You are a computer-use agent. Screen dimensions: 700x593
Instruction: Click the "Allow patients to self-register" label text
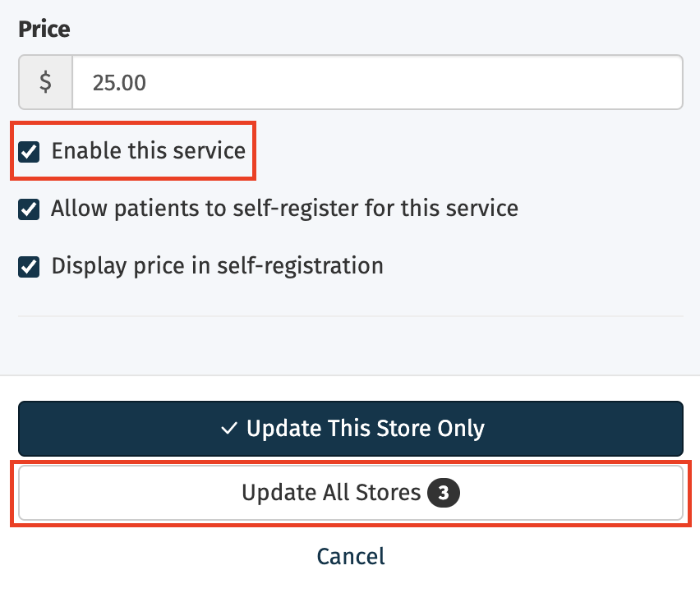coord(284,209)
